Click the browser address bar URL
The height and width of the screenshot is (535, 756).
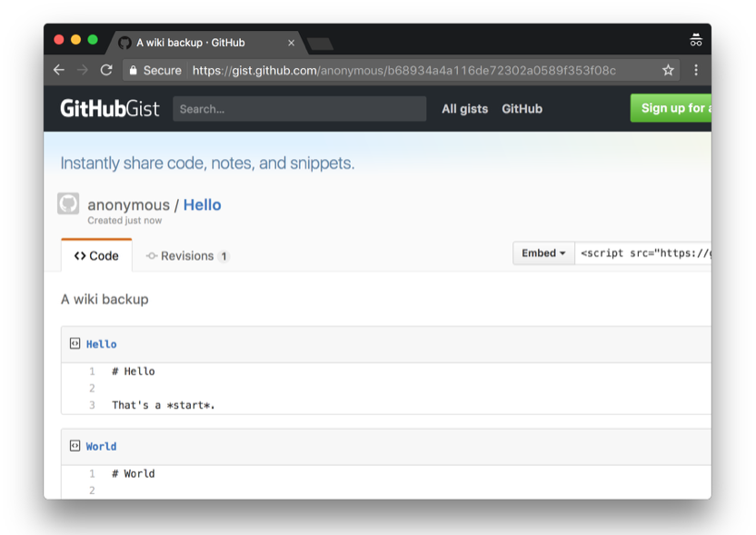click(x=404, y=70)
